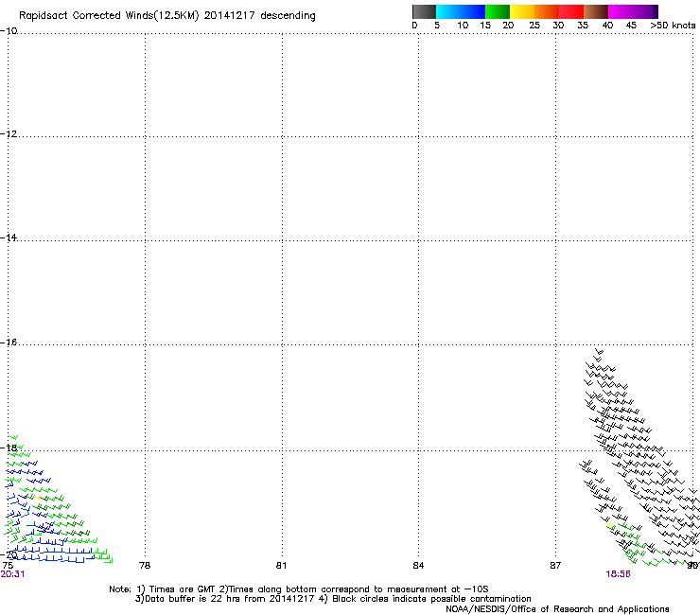Click the '-12' latitude axis label
The width and height of the screenshot is (700, 615).
(9, 134)
